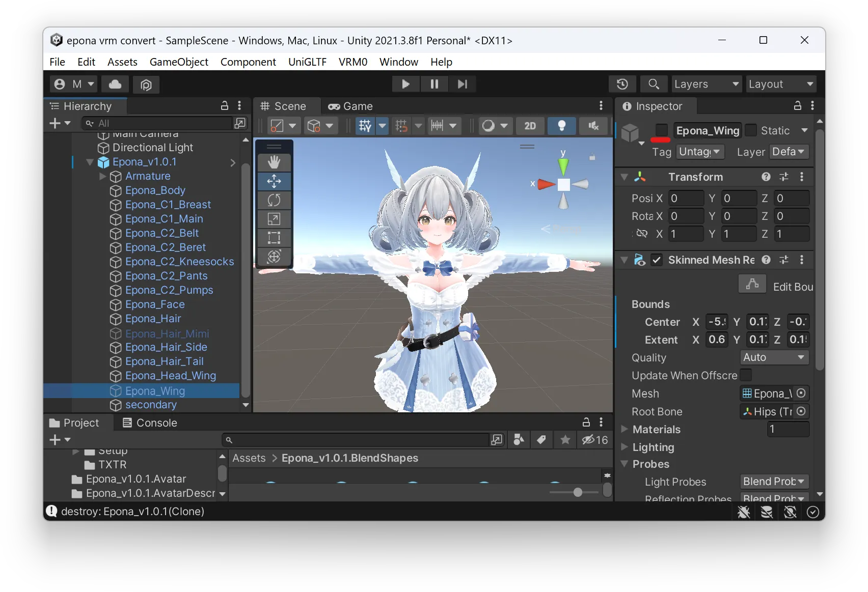This screenshot has width=868, height=592.
Task: Toggle 2D scene view mode
Action: (x=530, y=126)
